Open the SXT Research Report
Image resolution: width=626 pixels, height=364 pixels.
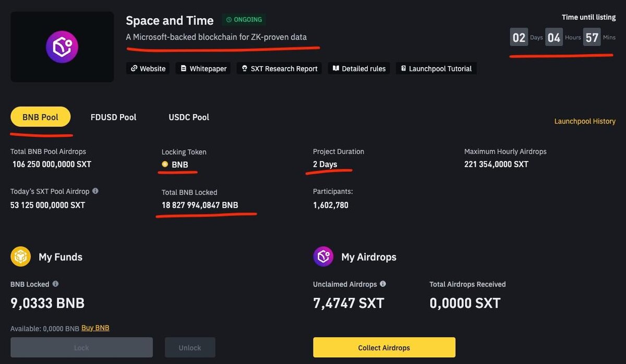pos(279,68)
